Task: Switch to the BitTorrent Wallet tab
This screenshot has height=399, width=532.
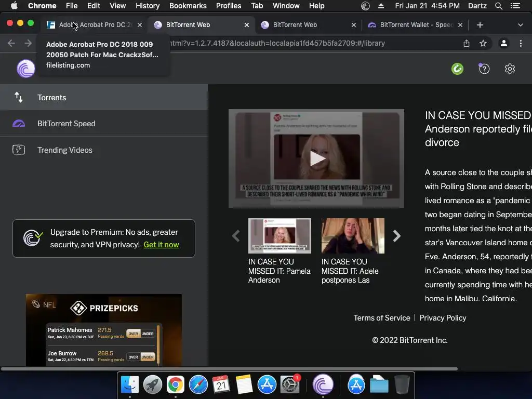Action: tap(415, 25)
